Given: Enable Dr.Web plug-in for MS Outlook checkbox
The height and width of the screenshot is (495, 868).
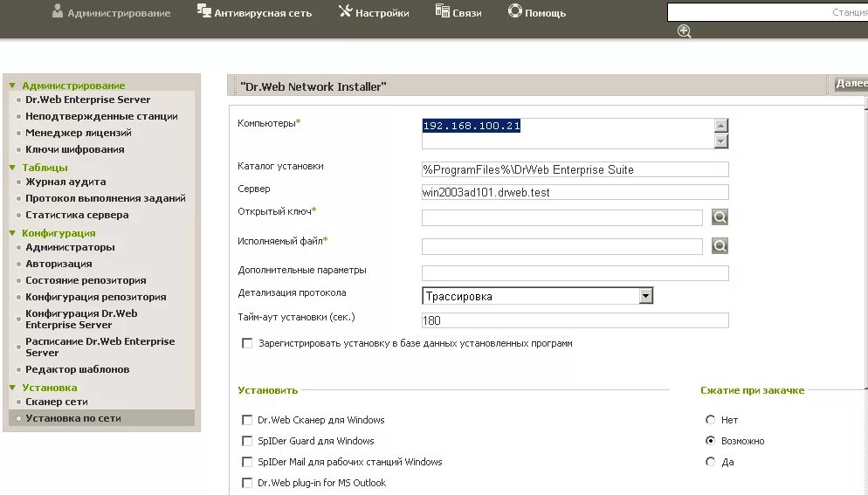Looking at the screenshot, I should pos(247,483).
